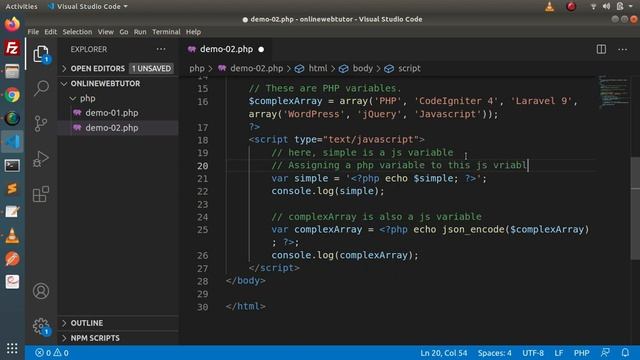This screenshot has width=640, height=360.
Task: Open demo-01.php in the explorer tree
Action: (x=111, y=113)
